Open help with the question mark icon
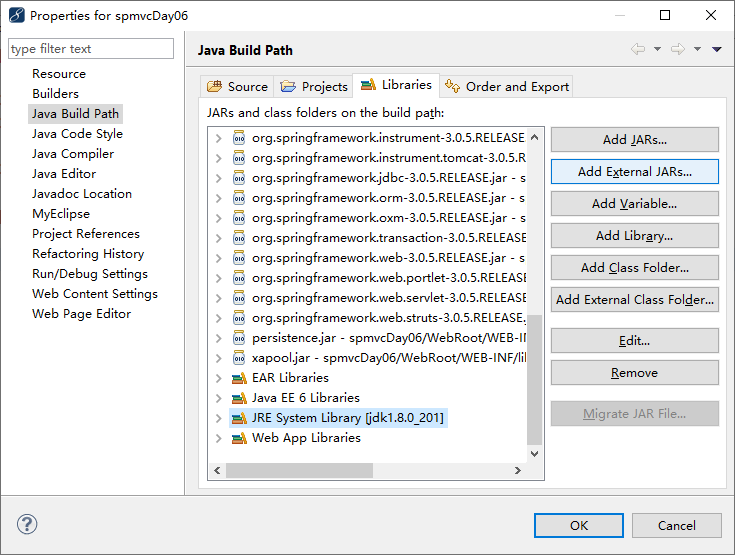Viewport: 735px width, 555px height. pos(27,524)
